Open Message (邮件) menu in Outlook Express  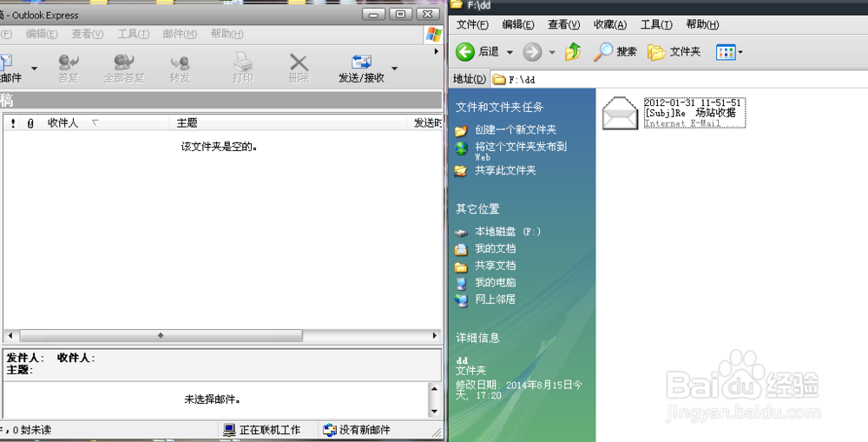point(180,34)
